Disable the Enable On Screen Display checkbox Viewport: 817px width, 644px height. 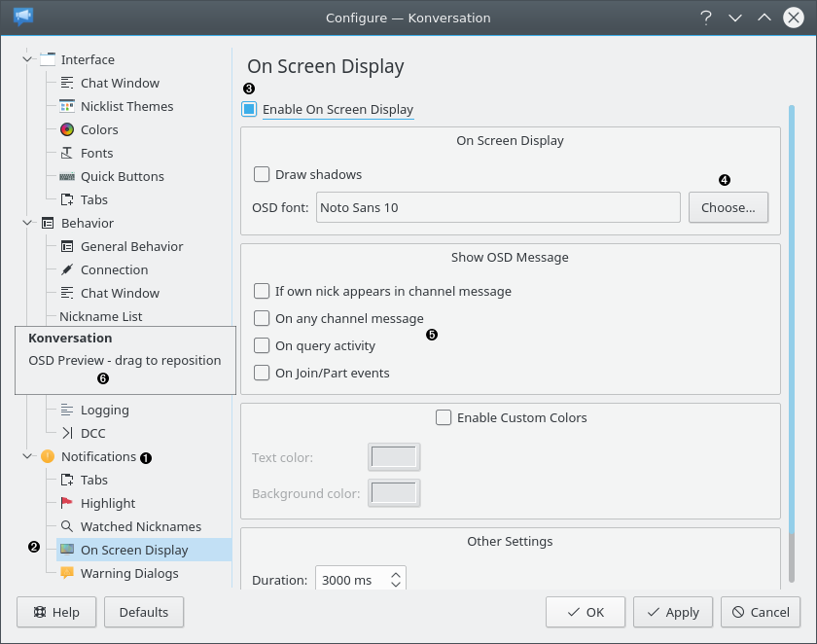point(249,109)
